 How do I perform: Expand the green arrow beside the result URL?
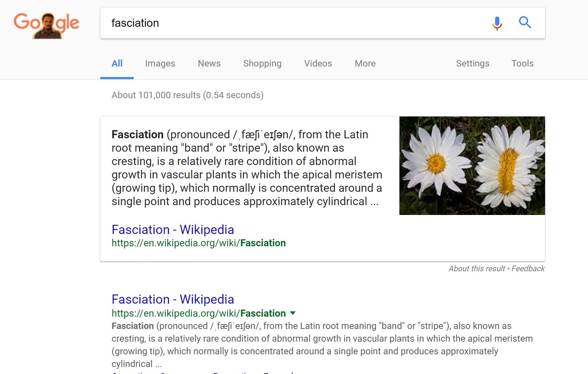coord(293,313)
